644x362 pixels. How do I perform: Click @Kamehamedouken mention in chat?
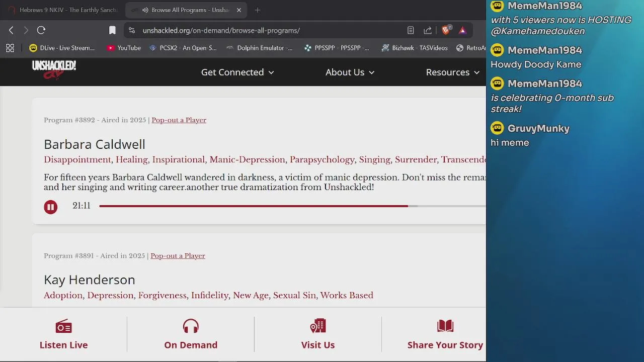tap(537, 31)
